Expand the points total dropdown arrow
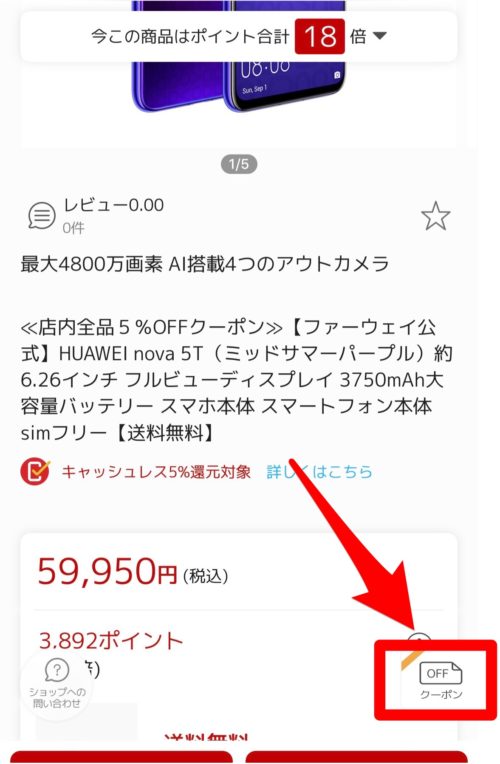500x764 pixels. click(x=380, y=36)
